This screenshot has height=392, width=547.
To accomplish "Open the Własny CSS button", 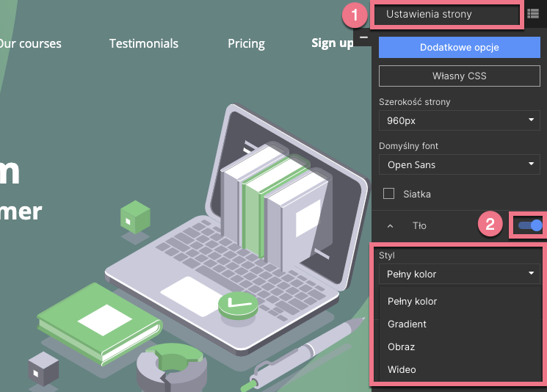I will [460, 76].
